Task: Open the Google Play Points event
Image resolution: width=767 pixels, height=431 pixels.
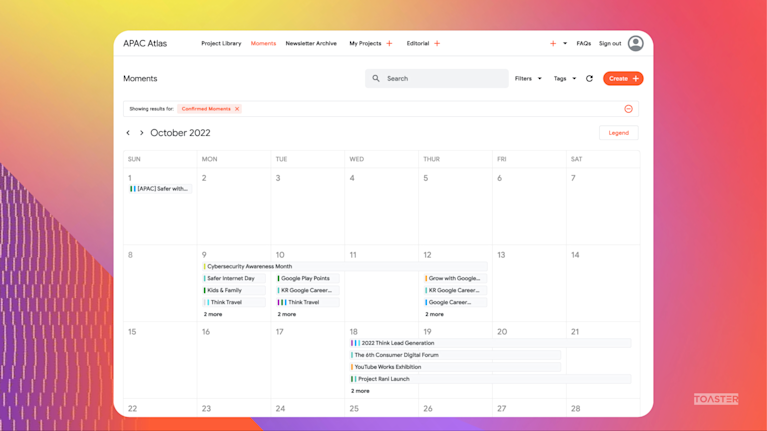Action: click(308, 278)
